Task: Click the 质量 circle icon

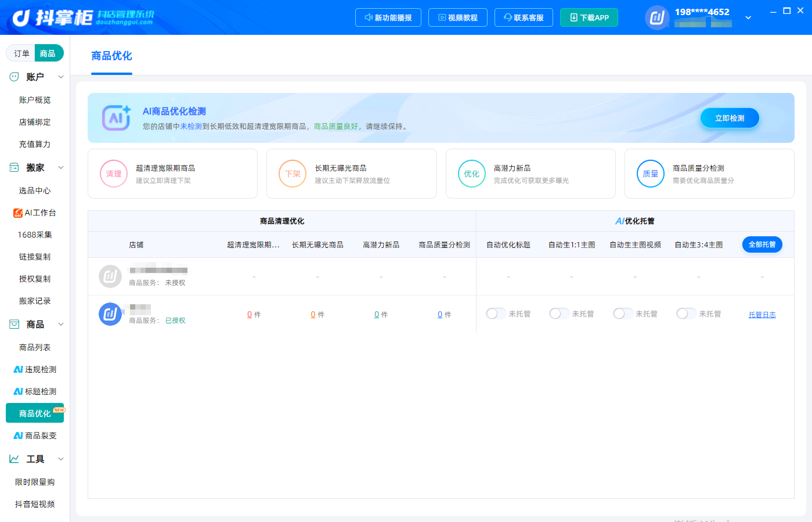Action: [x=651, y=174]
